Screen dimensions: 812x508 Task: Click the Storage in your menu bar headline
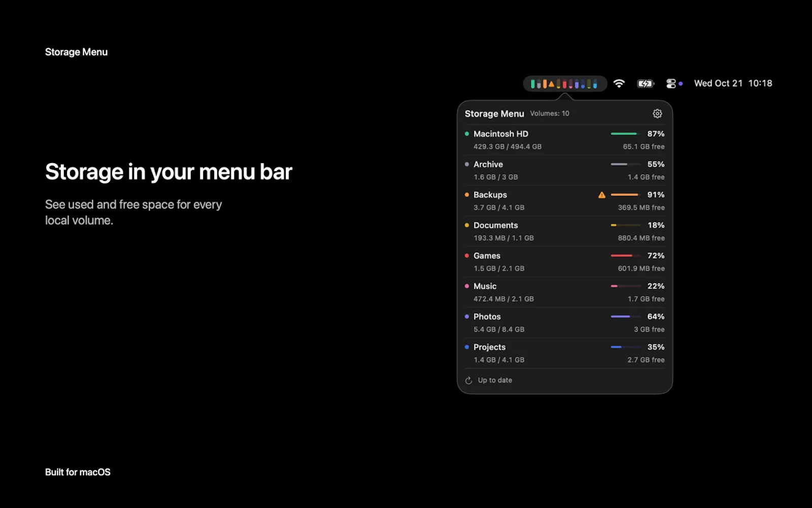point(168,172)
